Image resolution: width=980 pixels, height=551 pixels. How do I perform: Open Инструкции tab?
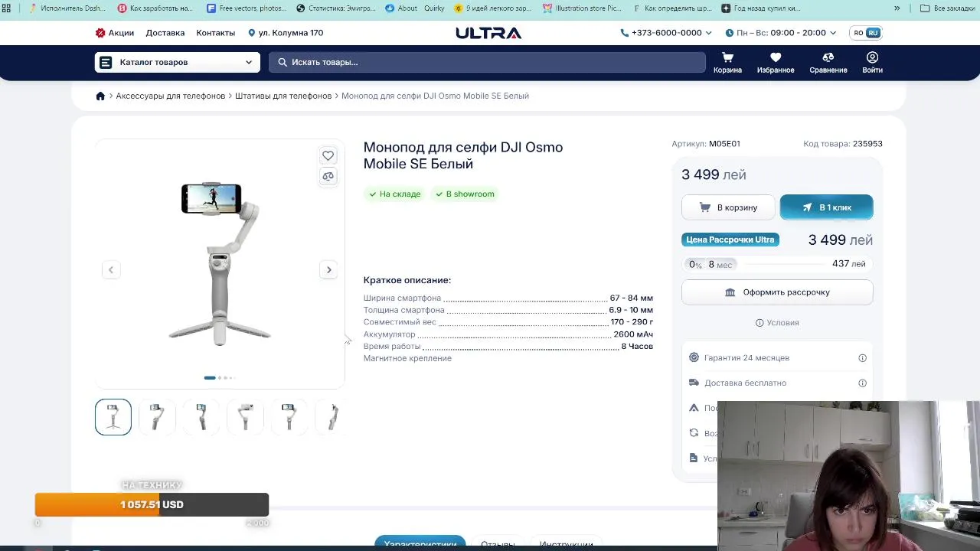click(566, 543)
